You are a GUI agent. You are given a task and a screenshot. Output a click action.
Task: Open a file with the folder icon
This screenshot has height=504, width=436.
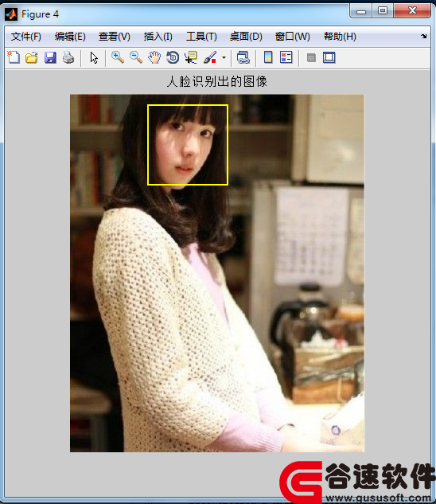[x=32, y=58]
